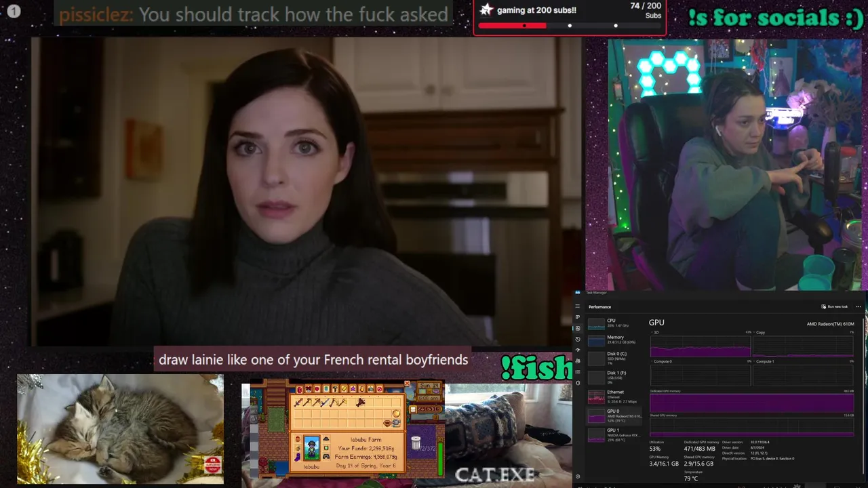This screenshot has width=868, height=488.
Task: Click the "draw lainie" caption text
Action: tap(313, 360)
